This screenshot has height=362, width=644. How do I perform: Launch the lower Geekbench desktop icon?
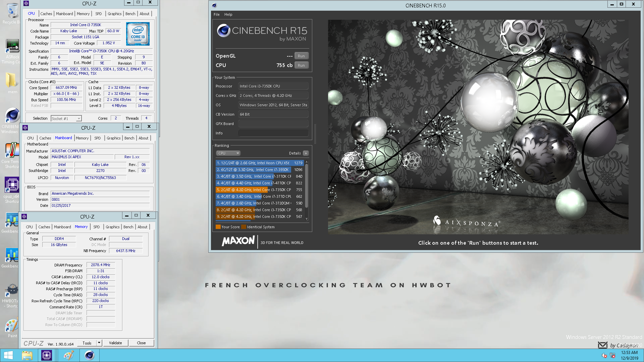pyautogui.click(x=12, y=258)
